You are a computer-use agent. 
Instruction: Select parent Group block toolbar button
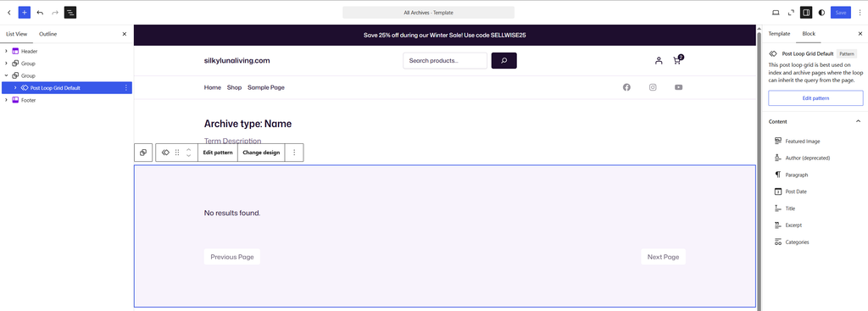pos(143,153)
